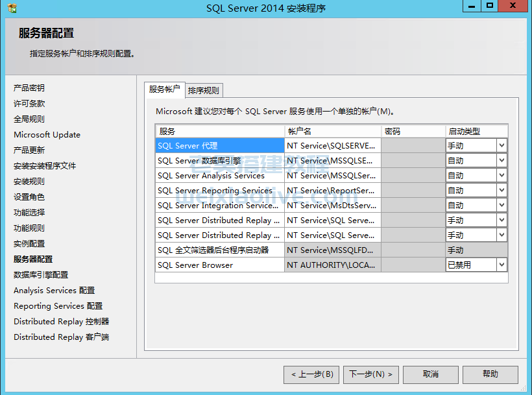Edit account name for SQL Server 数据库引擎

tap(332, 161)
